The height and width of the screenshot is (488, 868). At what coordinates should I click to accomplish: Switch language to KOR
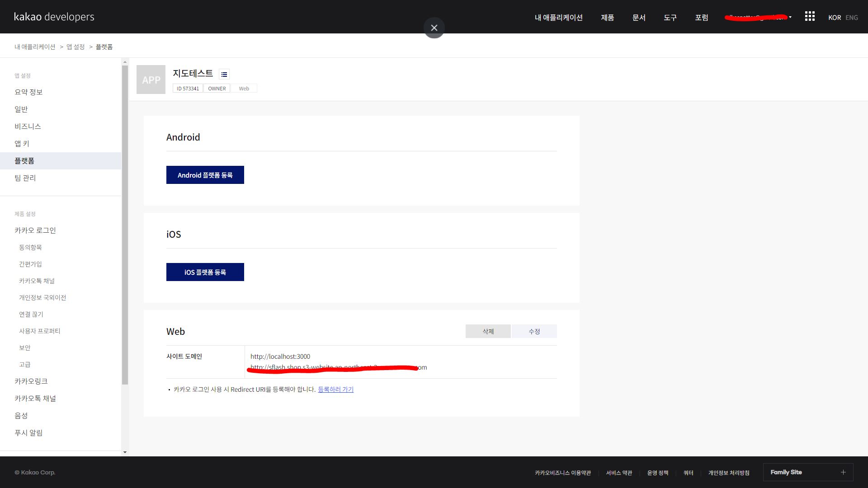click(x=835, y=18)
